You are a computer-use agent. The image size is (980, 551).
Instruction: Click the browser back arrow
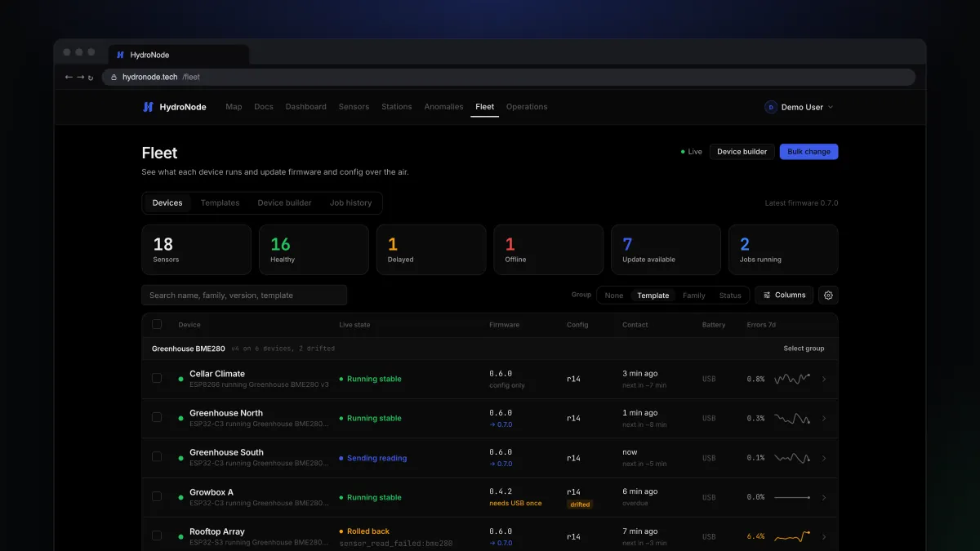(x=69, y=77)
